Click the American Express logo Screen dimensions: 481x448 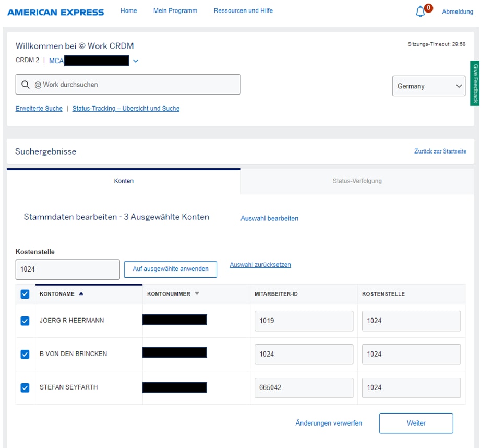(55, 12)
